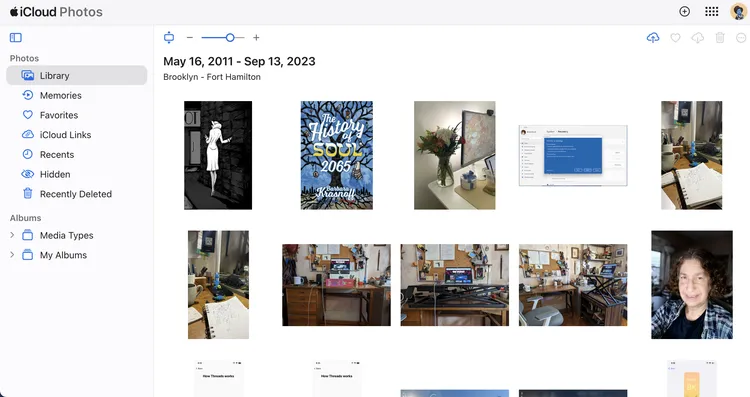Open the account profile avatar
The width and height of the screenshot is (750, 397).
739,11
